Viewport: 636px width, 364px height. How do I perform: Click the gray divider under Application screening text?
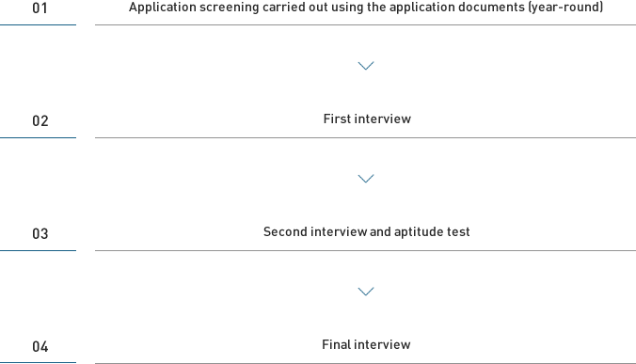pos(365,24)
